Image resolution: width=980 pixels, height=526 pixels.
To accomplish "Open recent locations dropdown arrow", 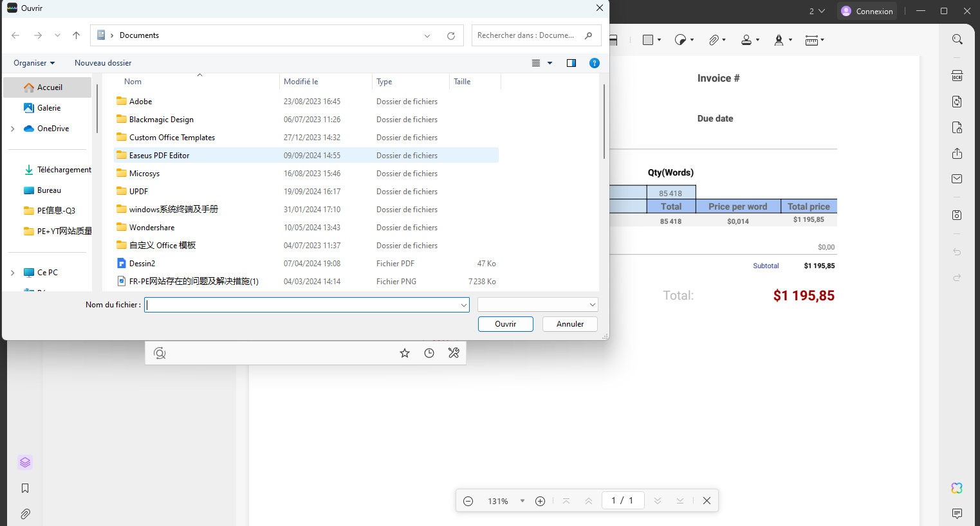I will click(58, 35).
